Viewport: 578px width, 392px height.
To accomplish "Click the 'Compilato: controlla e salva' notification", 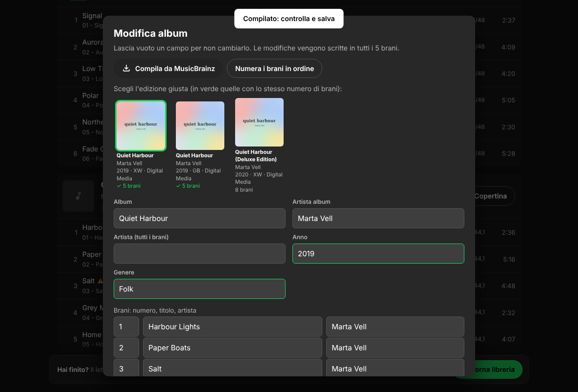I will (289, 19).
